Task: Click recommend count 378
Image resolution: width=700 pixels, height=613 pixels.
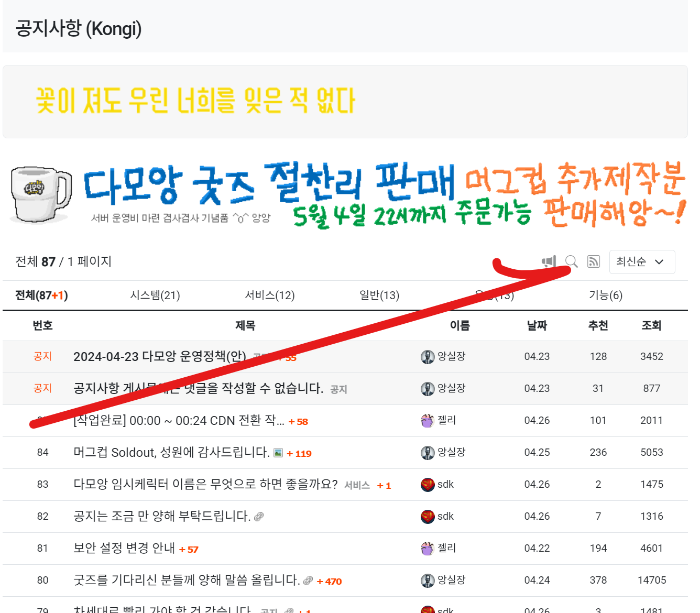Action: [x=598, y=581]
